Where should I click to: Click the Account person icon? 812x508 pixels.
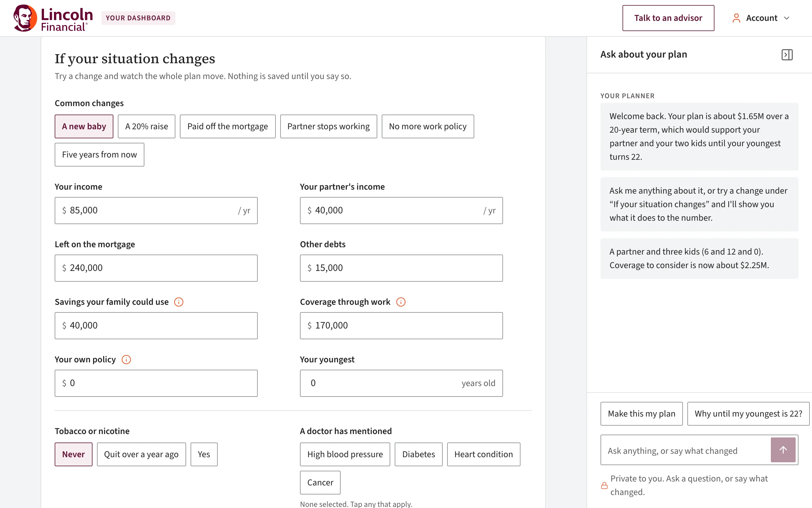point(736,18)
